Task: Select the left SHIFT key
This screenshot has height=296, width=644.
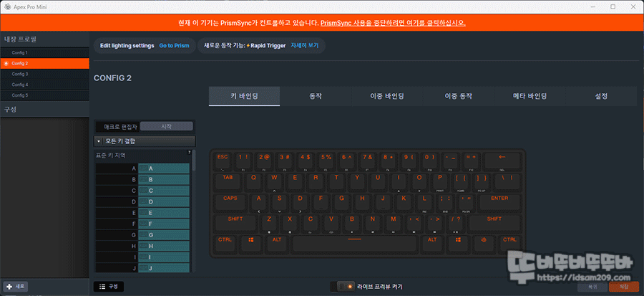Action: pos(235,222)
